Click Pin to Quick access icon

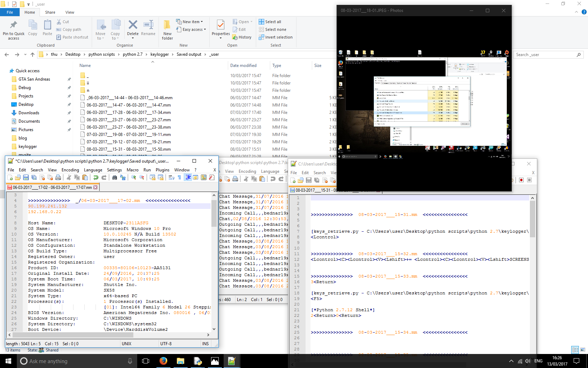click(14, 25)
